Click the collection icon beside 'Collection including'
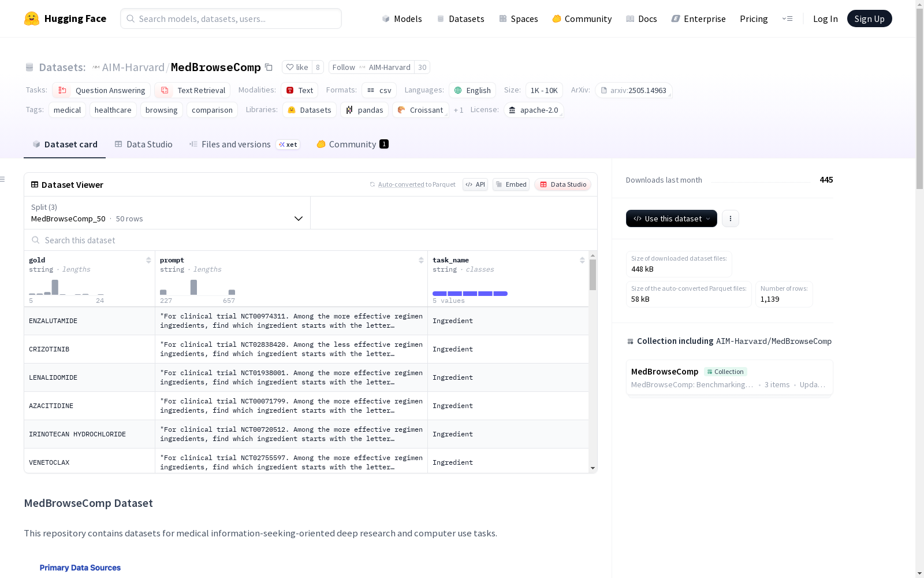Viewport: 924px width, 578px height. 630,342
